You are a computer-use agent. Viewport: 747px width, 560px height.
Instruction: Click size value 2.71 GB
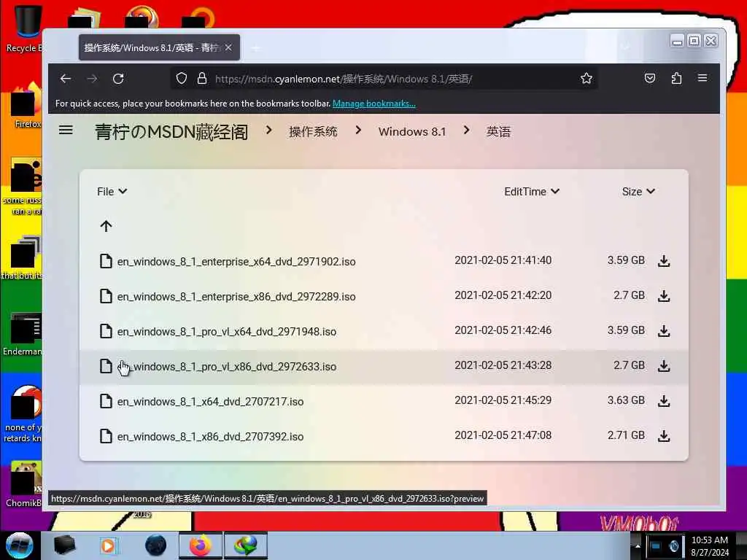click(x=626, y=435)
